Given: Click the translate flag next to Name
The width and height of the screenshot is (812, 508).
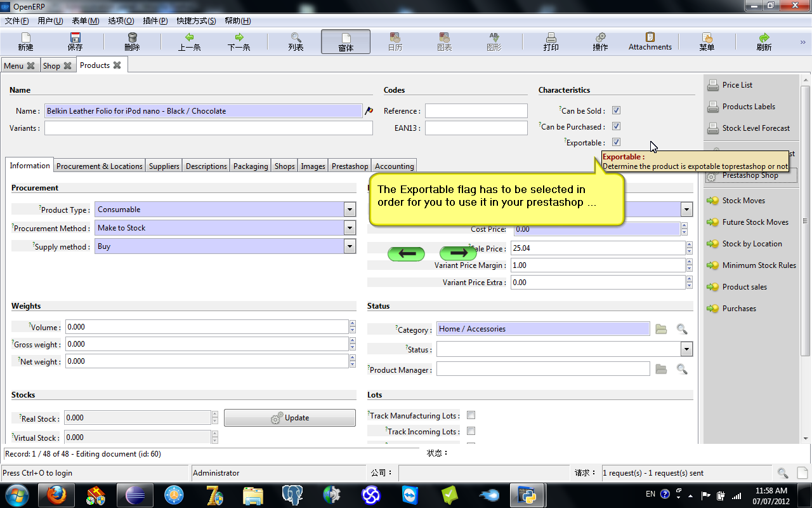Looking at the screenshot, I should [369, 110].
